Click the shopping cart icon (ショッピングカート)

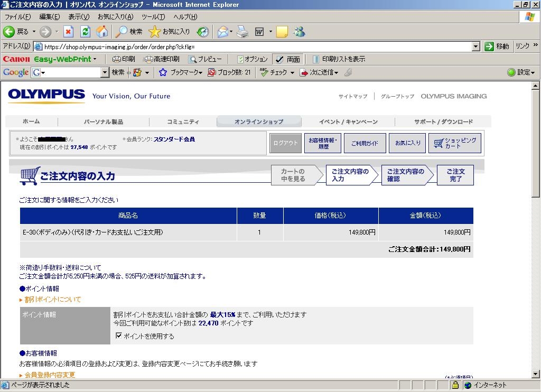(x=455, y=143)
